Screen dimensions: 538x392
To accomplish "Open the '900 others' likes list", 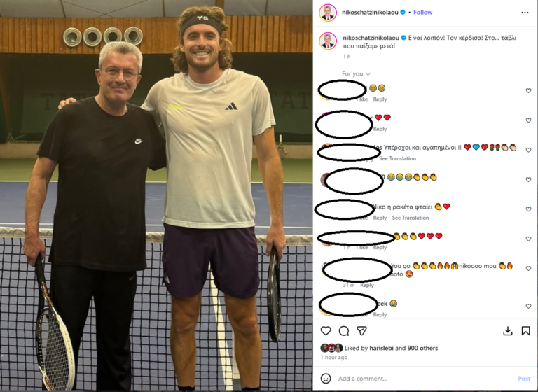I will [422, 348].
